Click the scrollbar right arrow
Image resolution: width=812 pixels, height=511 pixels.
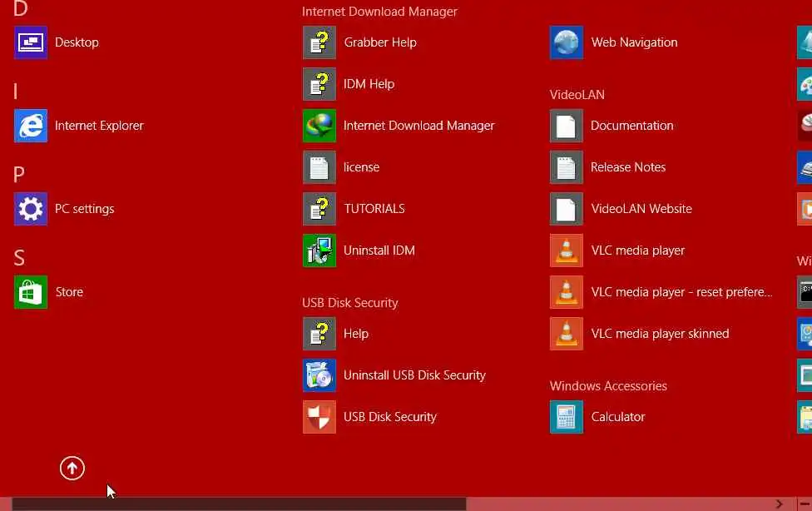click(x=780, y=504)
